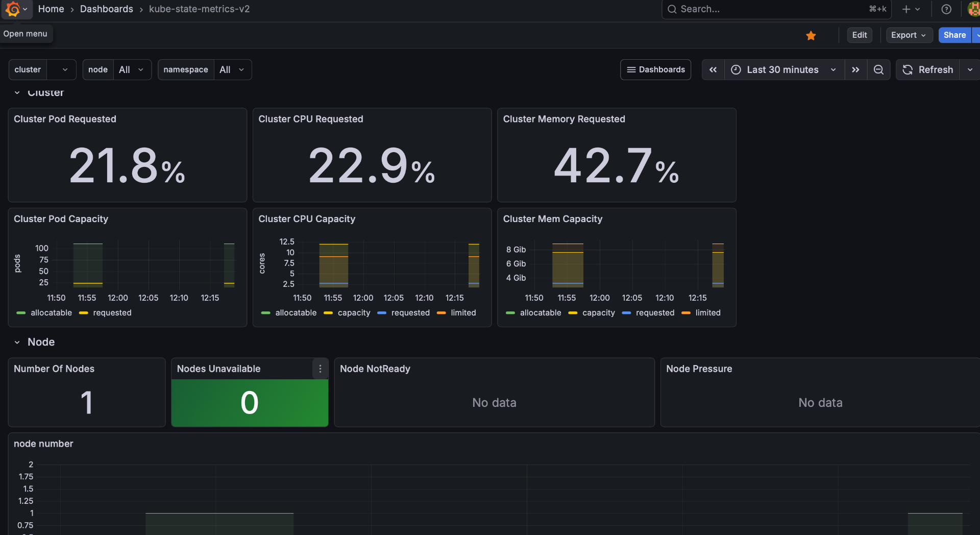Viewport: 980px width, 535px height.
Task: Click kube-state-metrics-v2 breadcrumb
Action: coord(199,9)
